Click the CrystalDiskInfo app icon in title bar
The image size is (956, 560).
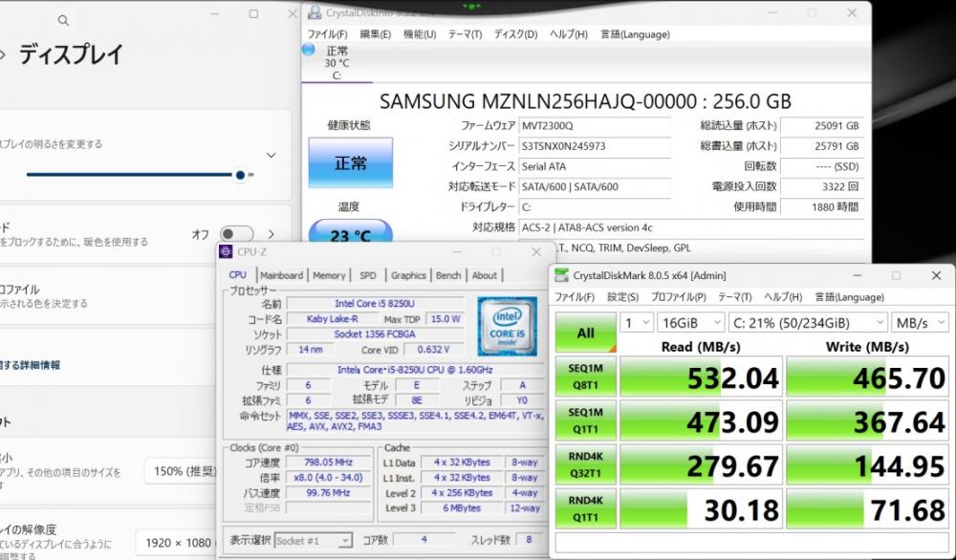[314, 12]
